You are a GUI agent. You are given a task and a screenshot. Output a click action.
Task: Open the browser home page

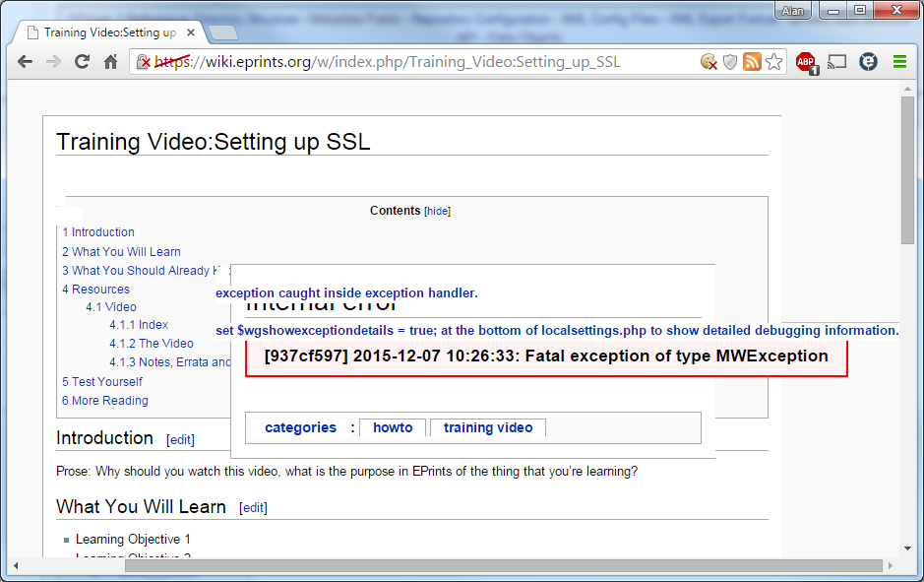(x=111, y=61)
